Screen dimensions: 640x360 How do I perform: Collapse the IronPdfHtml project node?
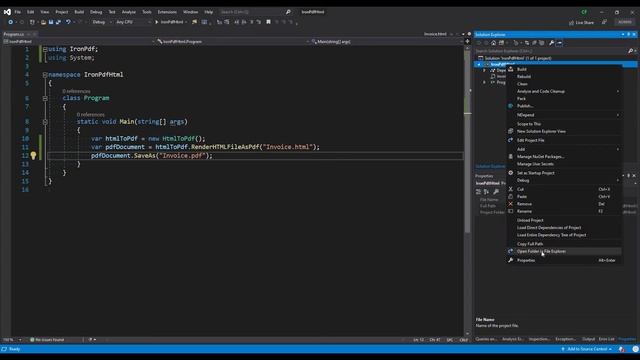(x=479, y=64)
